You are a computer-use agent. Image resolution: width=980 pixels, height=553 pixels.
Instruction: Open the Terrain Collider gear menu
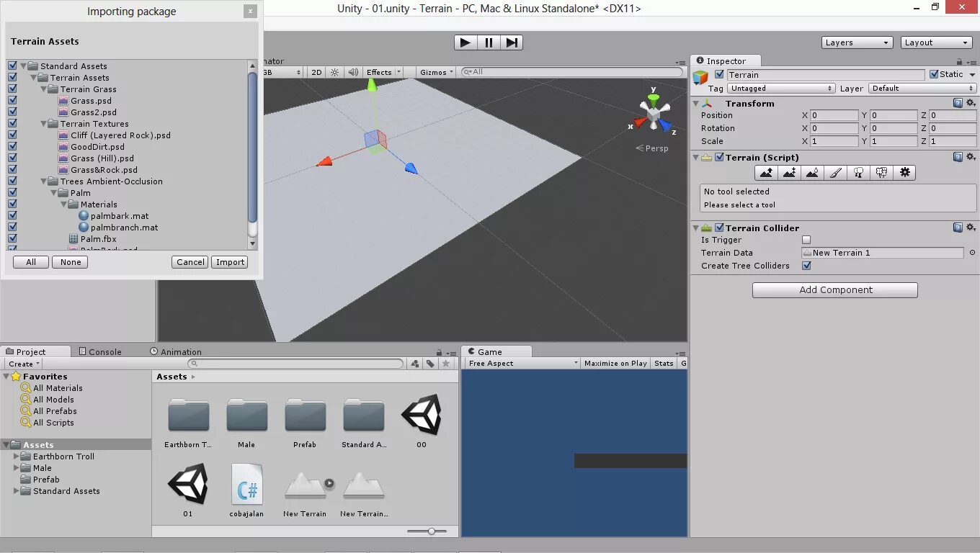pyautogui.click(x=971, y=228)
